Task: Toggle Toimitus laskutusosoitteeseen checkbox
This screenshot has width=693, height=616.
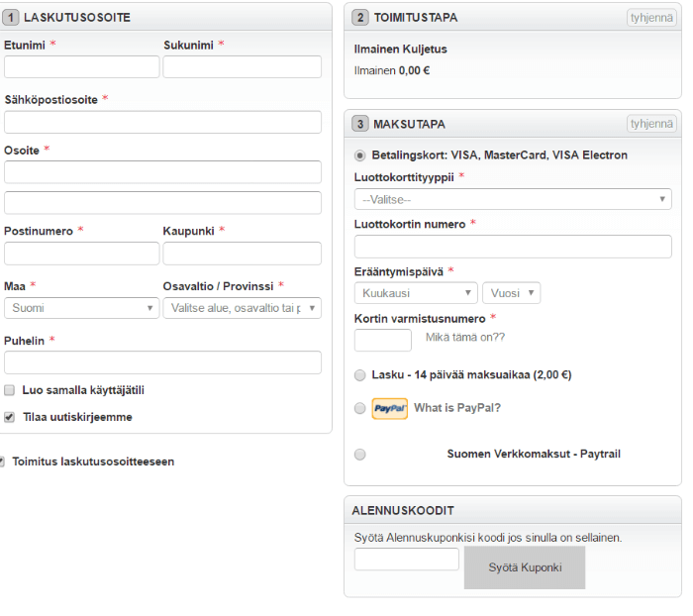Action: tap(3, 462)
